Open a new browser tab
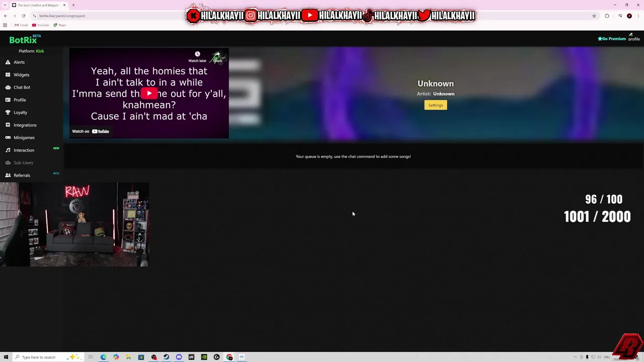Viewport: 644px width, 362px height. coord(73,5)
